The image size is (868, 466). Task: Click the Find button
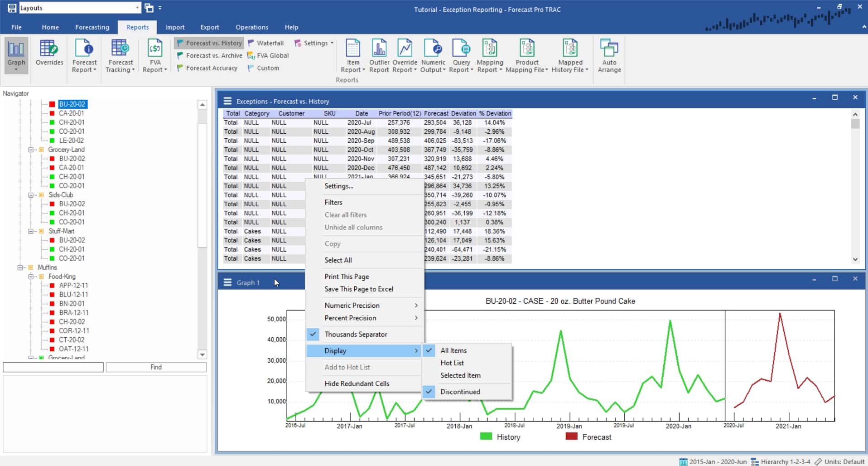pos(156,367)
